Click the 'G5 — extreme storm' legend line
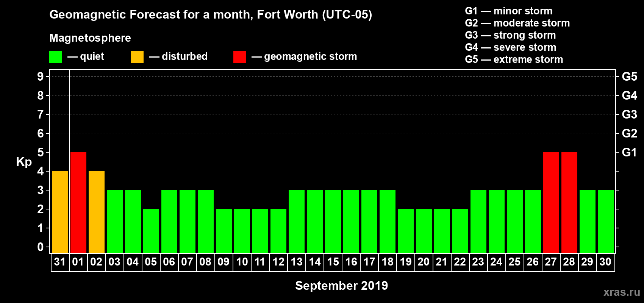Screen dimensions: 644x303 pos(514,59)
